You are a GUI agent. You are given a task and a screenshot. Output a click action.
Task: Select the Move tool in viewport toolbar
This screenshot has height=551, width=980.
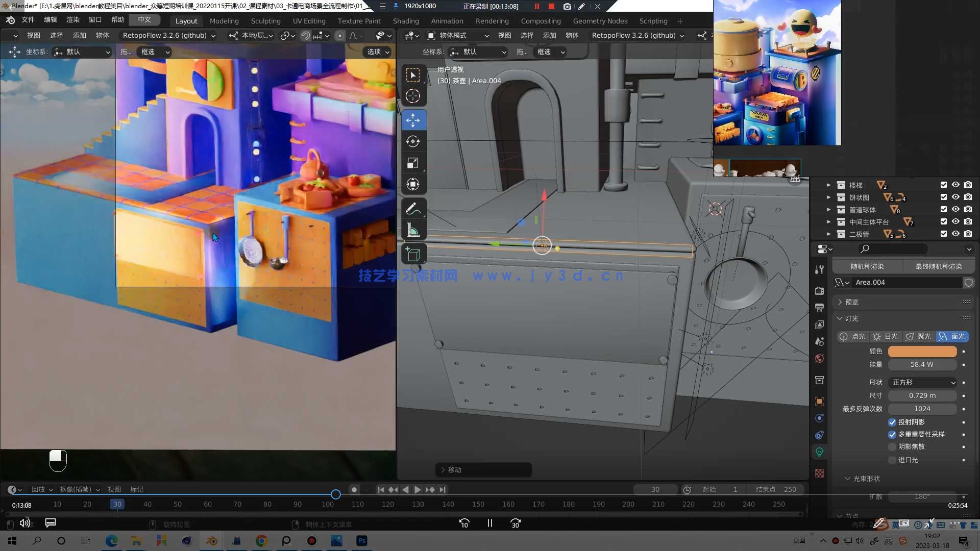point(413,120)
